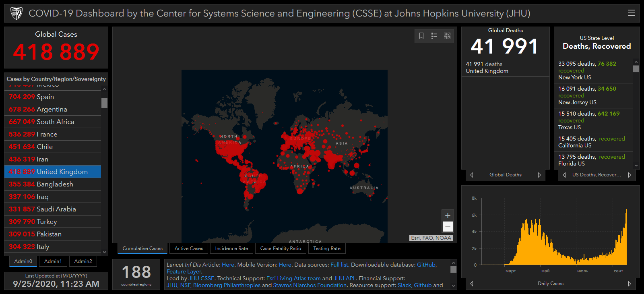Select Argentina in the country list

53,109
